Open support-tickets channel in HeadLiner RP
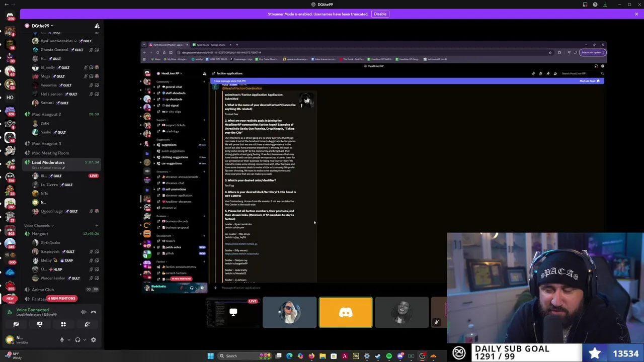Image resolution: width=644 pixels, height=362 pixels. coord(175,125)
